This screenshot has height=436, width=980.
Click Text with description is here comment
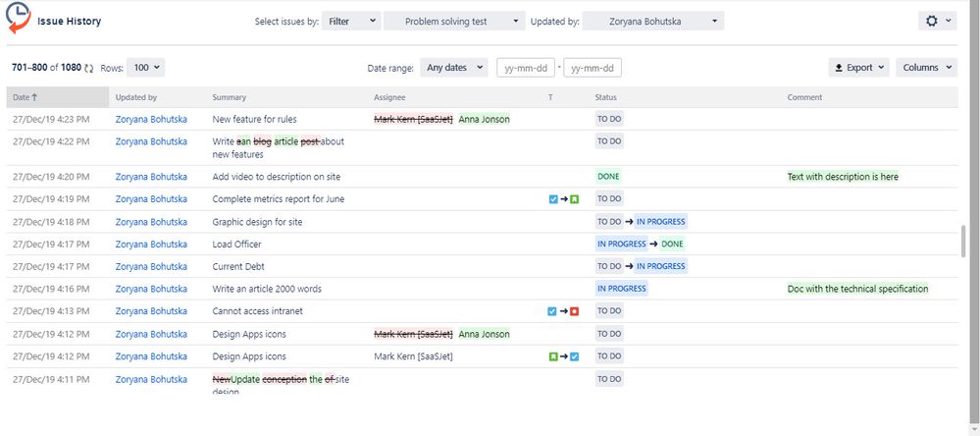[843, 177]
